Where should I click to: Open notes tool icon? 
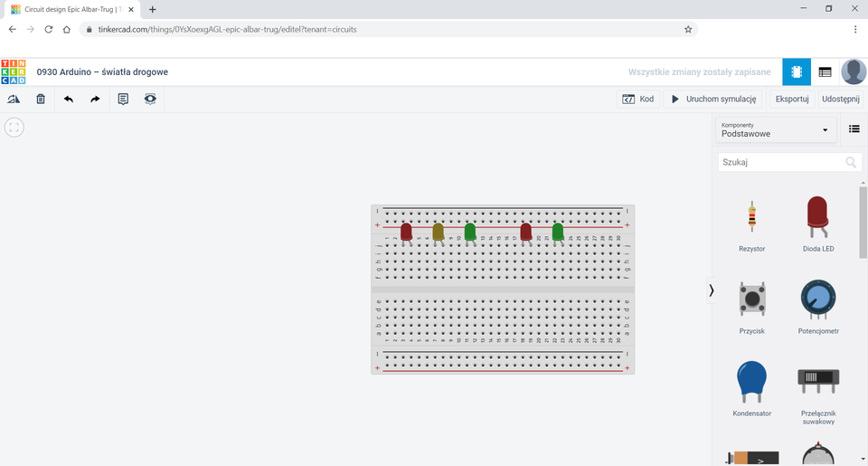123,100
